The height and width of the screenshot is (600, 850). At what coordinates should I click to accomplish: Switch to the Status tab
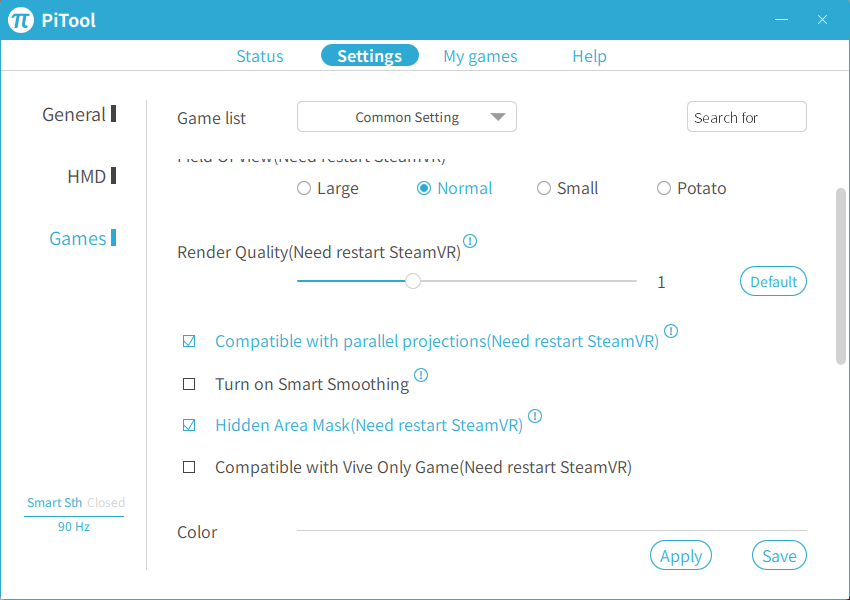260,56
